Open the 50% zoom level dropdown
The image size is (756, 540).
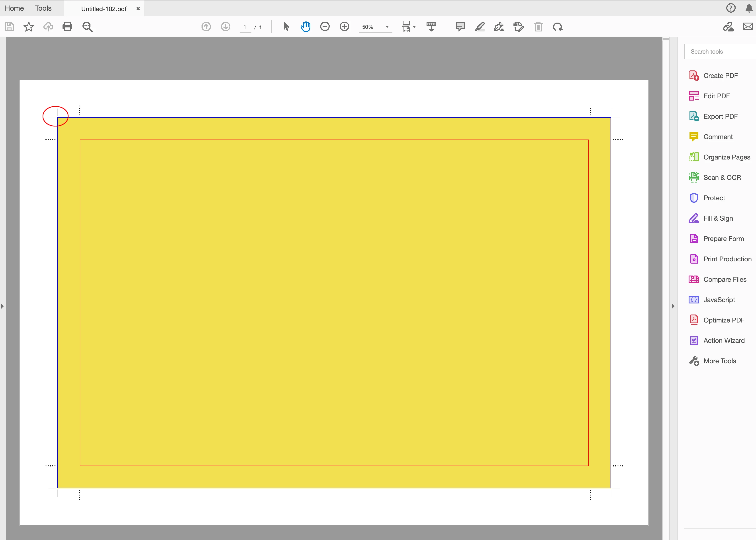(x=387, y=27)
